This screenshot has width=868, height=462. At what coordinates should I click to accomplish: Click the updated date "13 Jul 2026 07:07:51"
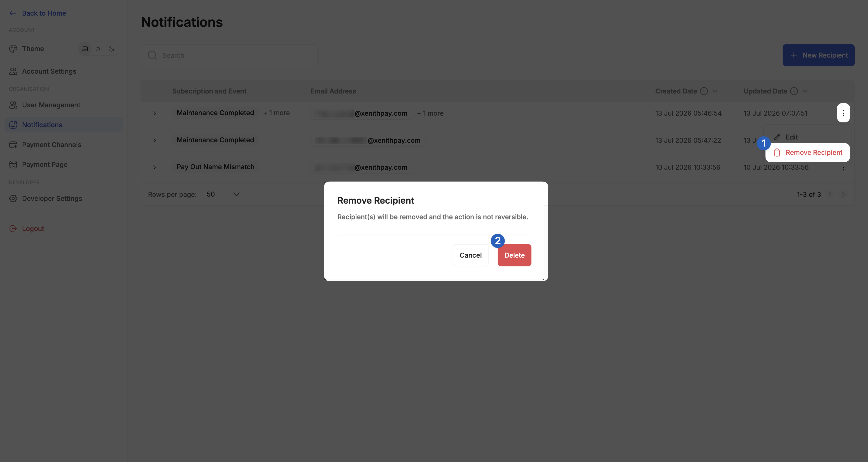(x=775, y=113)
